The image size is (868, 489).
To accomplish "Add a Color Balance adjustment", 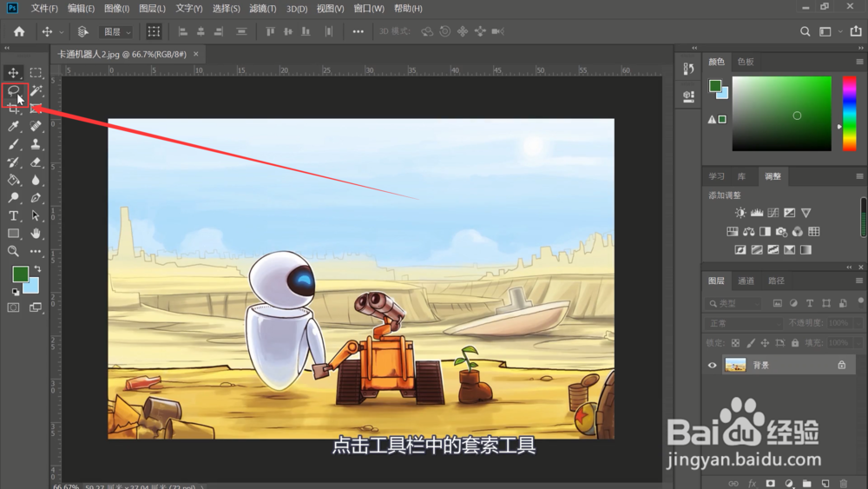I will point(748,232).
